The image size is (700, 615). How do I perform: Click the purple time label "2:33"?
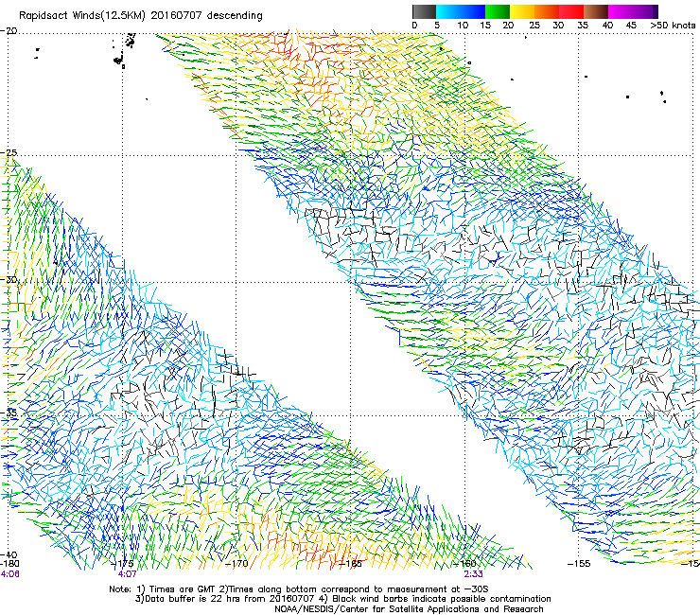[x=473, y=573]
